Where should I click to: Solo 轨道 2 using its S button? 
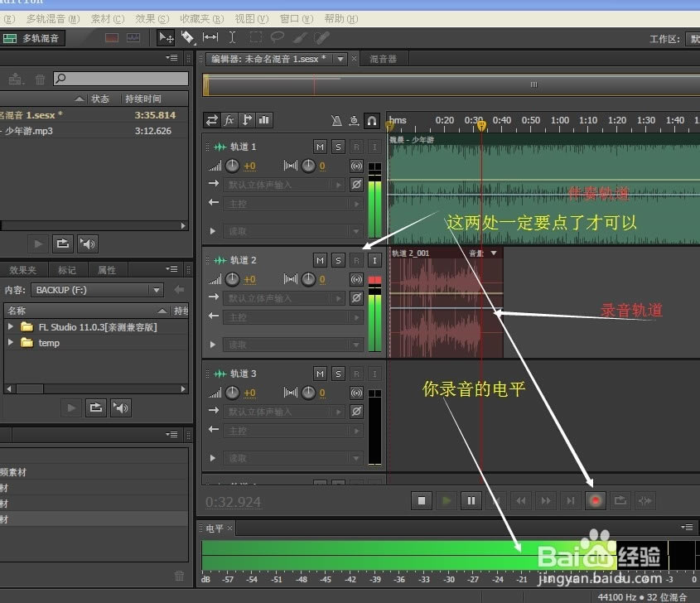click(x=338, y=260)
